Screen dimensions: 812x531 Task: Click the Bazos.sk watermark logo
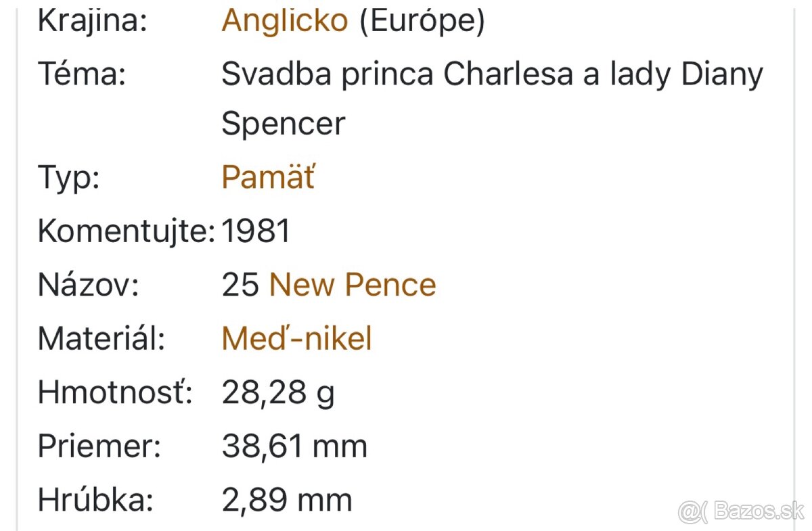[741, 511]
